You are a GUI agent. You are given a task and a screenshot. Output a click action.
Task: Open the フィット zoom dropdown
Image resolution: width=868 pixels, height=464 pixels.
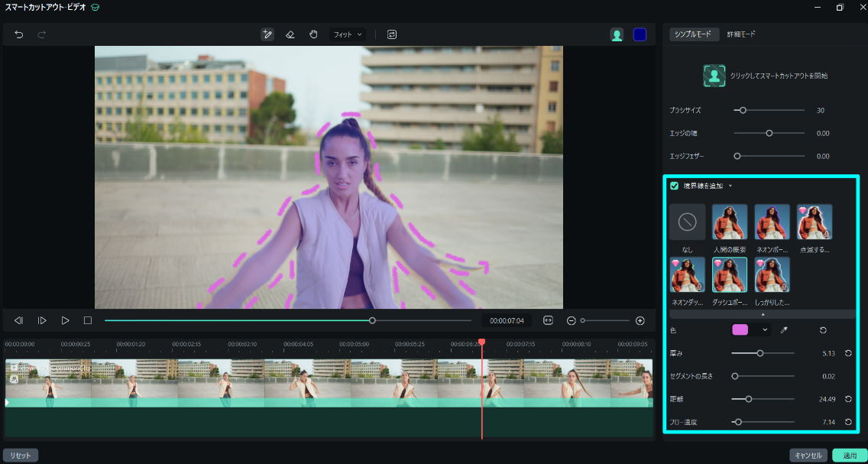point(347,34)
